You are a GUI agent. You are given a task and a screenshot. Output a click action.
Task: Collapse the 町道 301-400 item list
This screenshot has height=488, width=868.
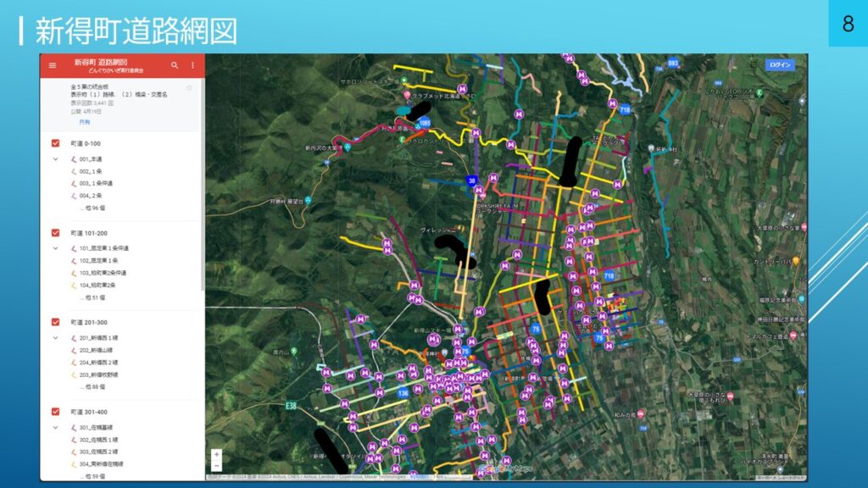[56, 428]
